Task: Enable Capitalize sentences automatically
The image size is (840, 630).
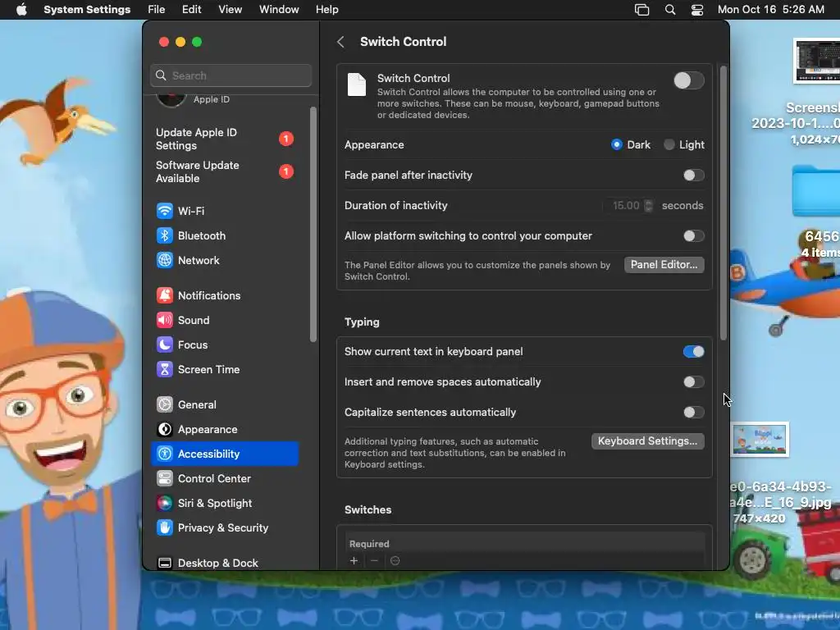Action: click(693, 412)
